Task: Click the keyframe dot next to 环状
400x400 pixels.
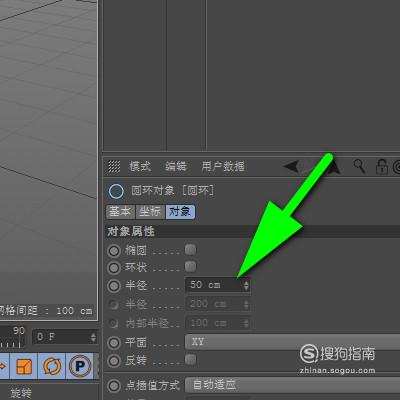Action: [x=114, y=268]
